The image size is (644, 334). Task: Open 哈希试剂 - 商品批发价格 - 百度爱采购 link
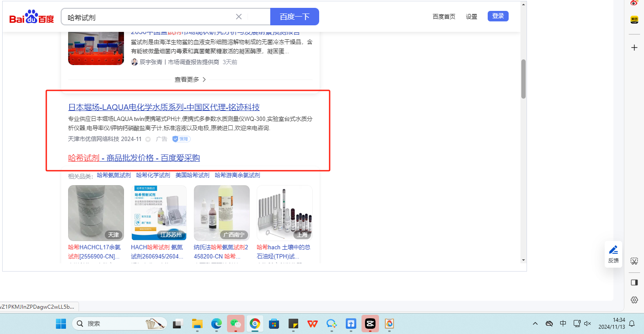134,158
